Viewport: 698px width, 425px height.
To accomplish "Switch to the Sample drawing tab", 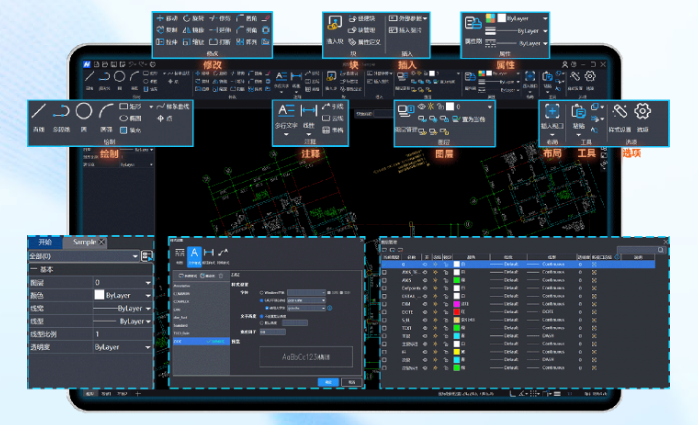I will coord(86,243).
